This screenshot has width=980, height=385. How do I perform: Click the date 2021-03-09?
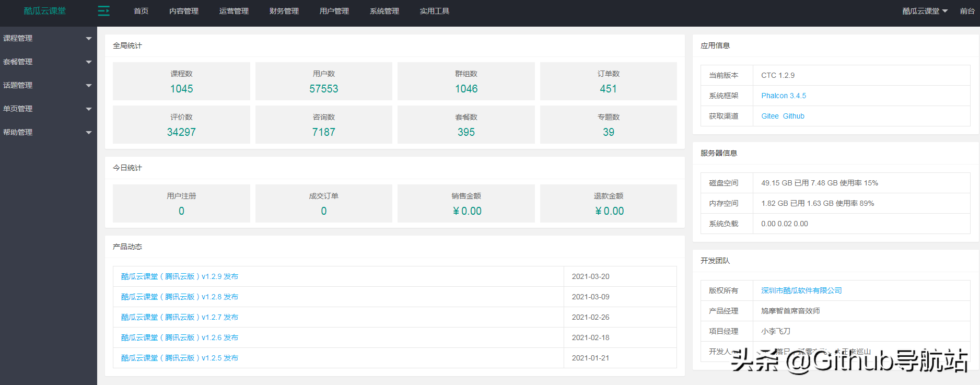[591, 297]
